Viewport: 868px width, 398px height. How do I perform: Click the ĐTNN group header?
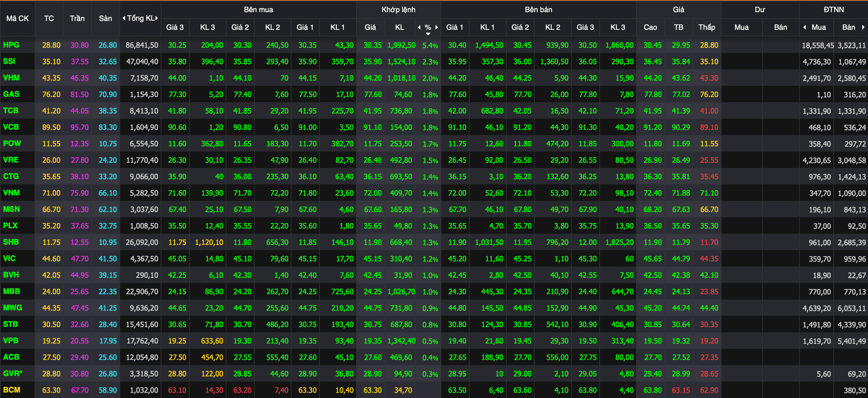[x=834, y=9]
